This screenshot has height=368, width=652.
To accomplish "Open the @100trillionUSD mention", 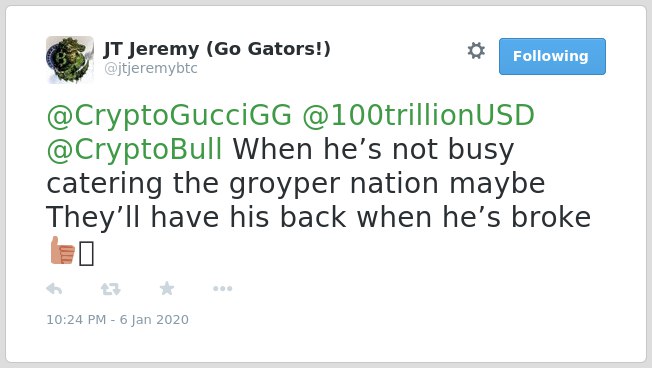I will (418, 115).
